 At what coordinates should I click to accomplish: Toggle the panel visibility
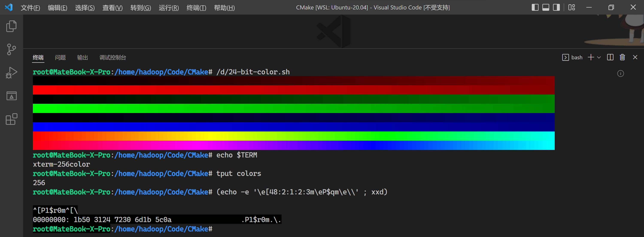(545, 8)
